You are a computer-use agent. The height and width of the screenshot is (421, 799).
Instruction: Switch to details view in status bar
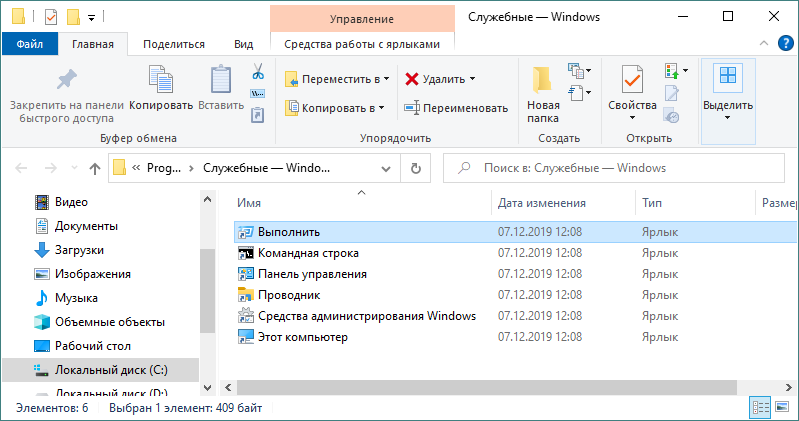point(761,407)
